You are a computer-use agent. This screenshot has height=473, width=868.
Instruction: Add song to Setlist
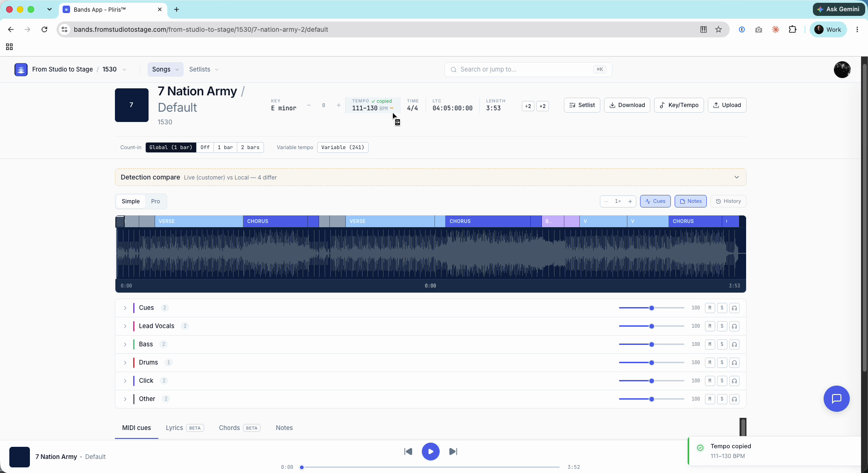[582, 105]
